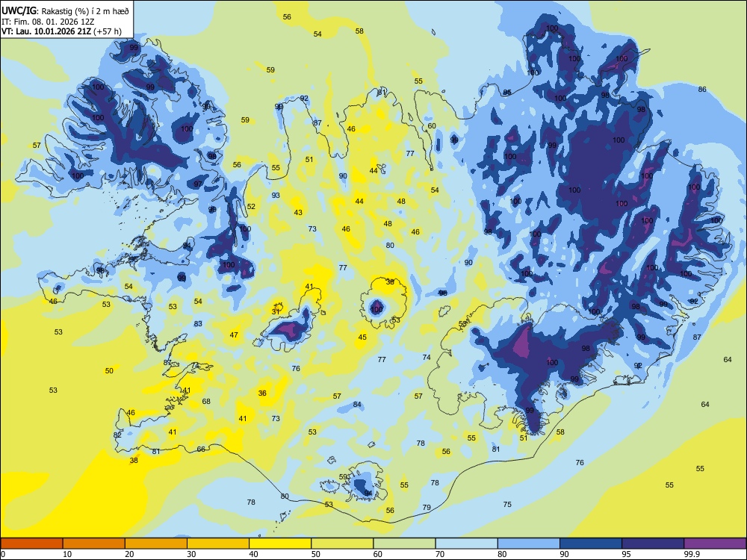Click the purple above-99.9 legend swatch

click(715, 544)
